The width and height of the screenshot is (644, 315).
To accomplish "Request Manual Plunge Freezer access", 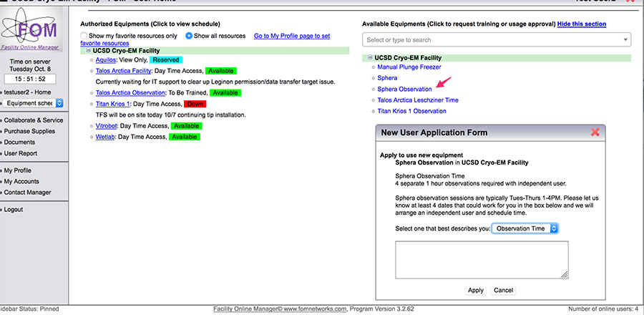I will [x=409, y=67].
